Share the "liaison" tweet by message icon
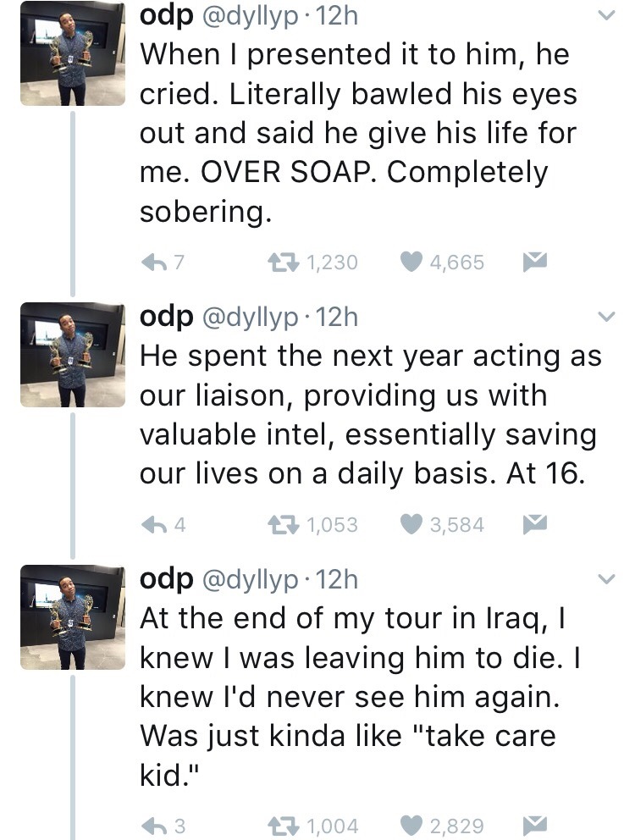 [x=532, y=525]
